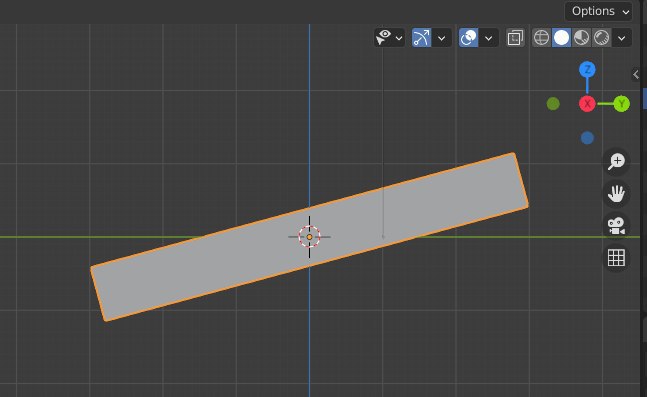
Task: Expand the overlays settings dropdown arrow
Action: (489, 38)
